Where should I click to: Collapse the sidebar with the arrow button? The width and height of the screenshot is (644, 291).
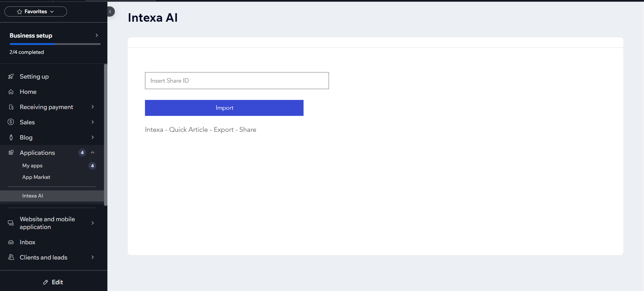[110, 12]
